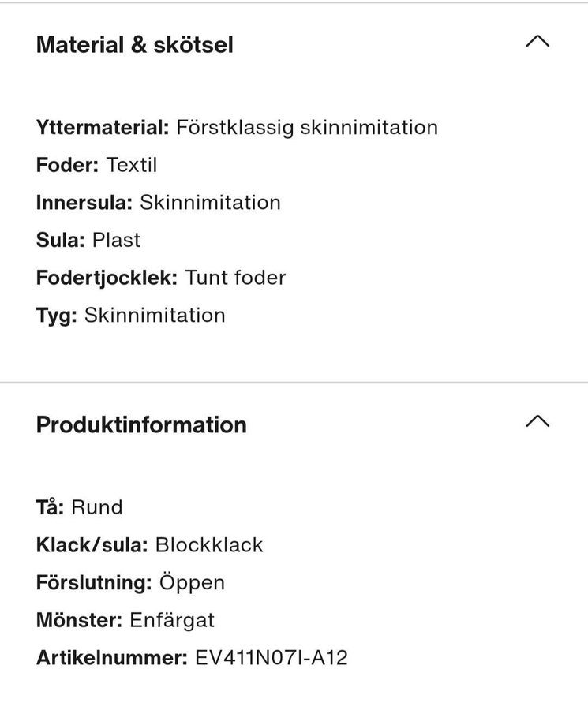Click the Förslutning label

[x=94, y=582]
